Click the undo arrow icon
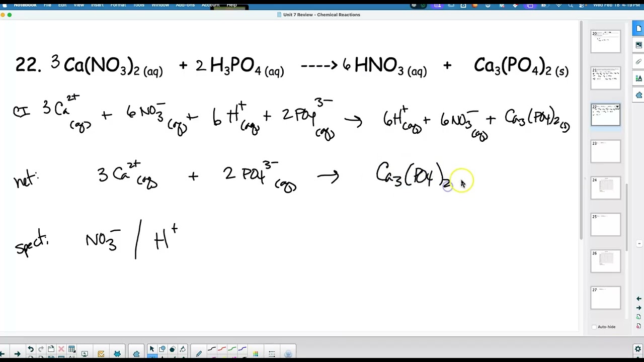The width and height of the screenshot is (644, 362). (x=31, y=349)
